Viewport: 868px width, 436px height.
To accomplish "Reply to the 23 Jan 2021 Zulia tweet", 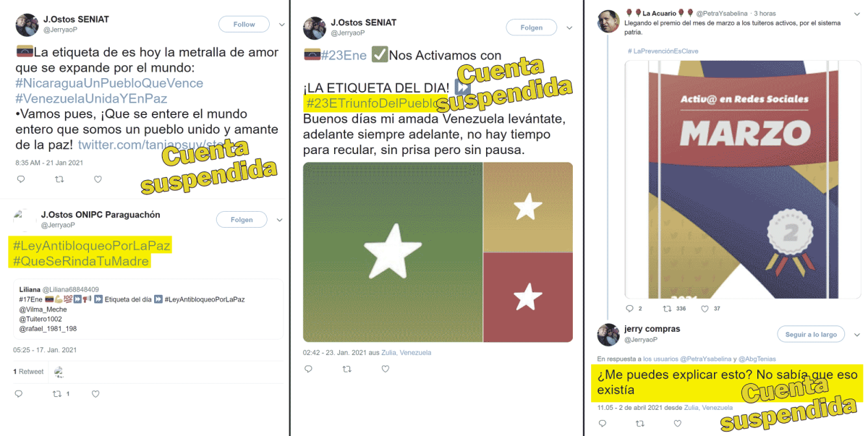I will 308,369.
